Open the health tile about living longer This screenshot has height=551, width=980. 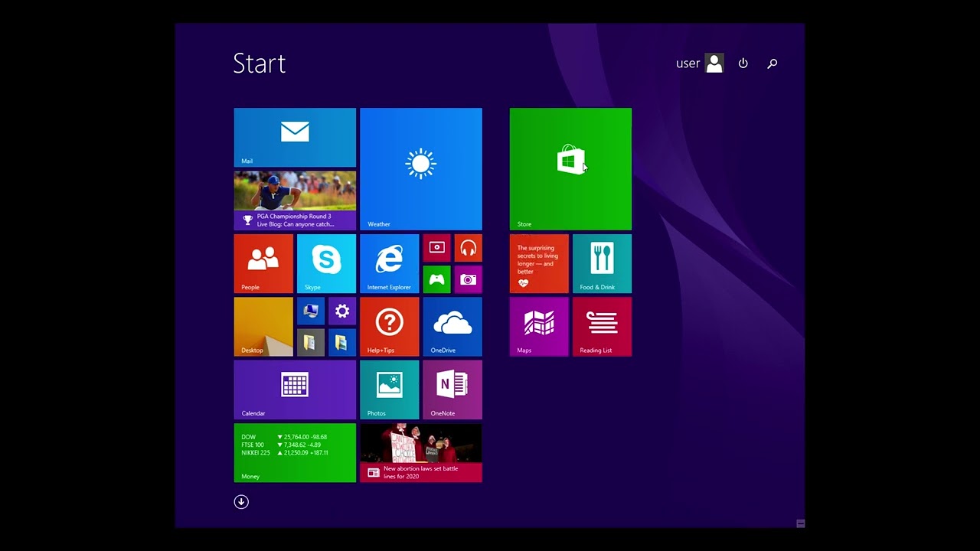click(539, 263)
